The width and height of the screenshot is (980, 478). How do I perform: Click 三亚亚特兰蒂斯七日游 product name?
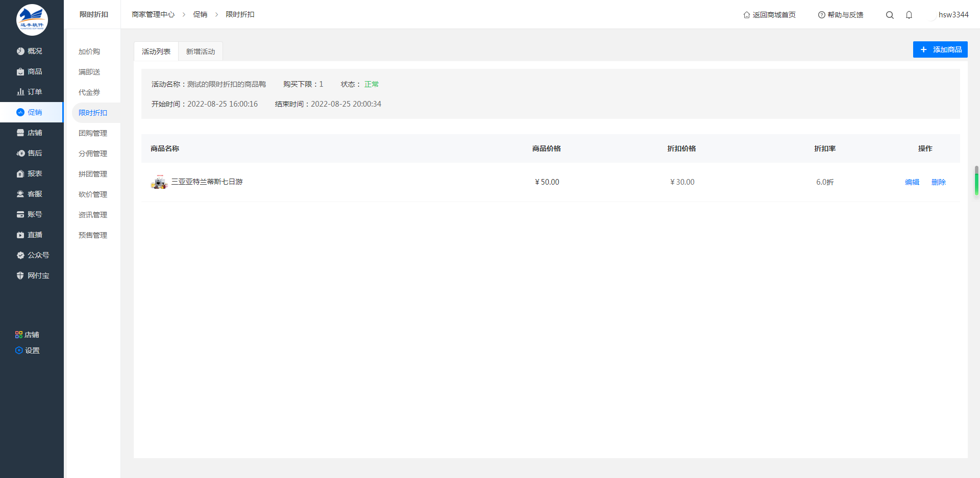[x=207, y=182]
